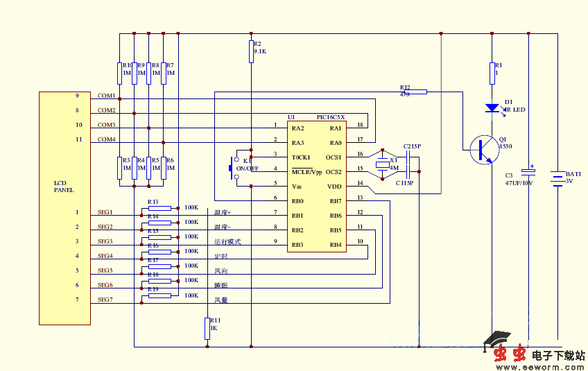
Task: Select the D1 IR LED diode symbol
Action: pos(492,108)
